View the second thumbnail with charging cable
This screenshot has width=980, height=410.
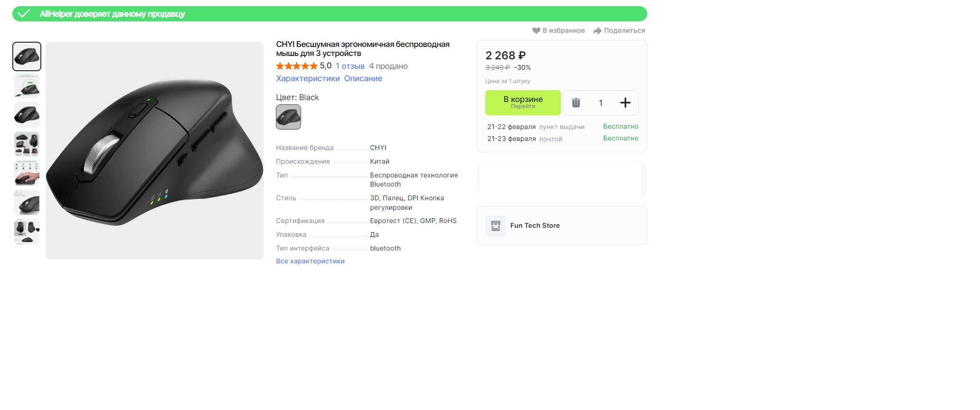[x=27, y=86]
